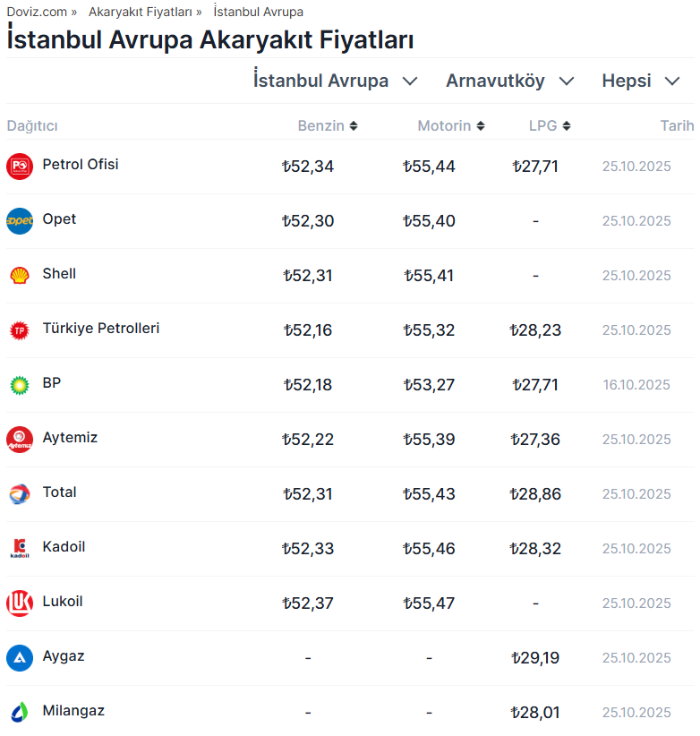Expand the Arnavutköy district dropdown

(x=509, y=81)
